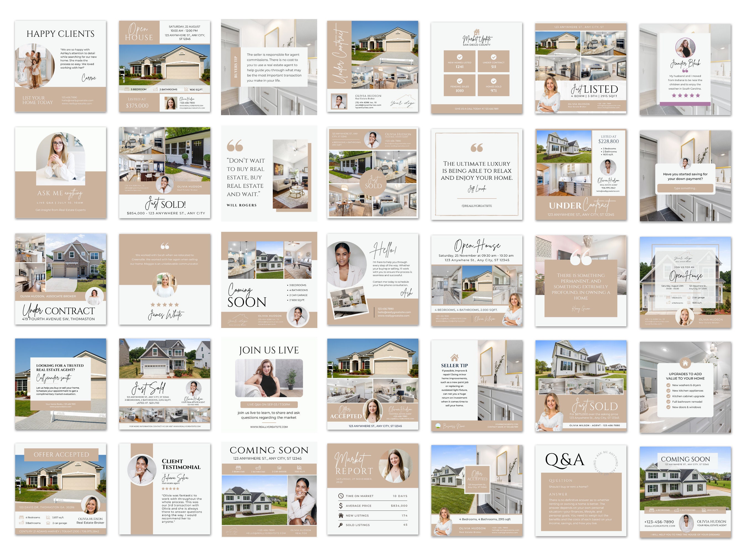Click the floor plan icon next to 1600 SQ.FT.
Screen dimensions: 747x560
click(186, 89)
